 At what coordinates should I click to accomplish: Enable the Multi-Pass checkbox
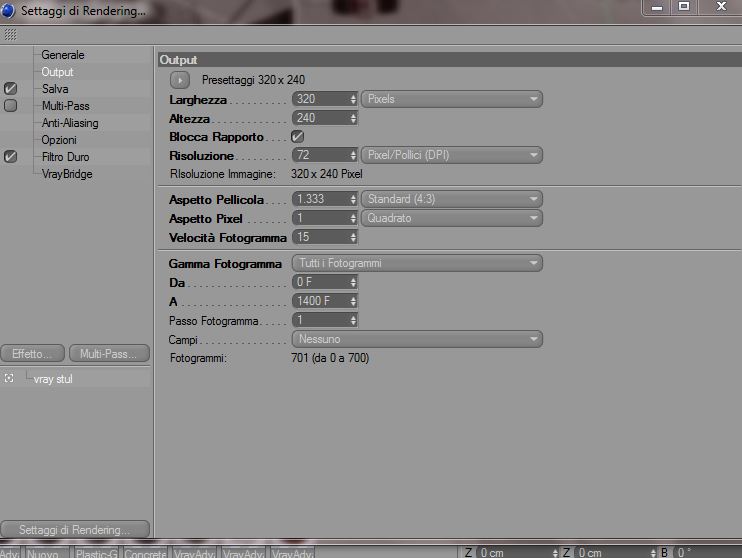tap(10, 106)
